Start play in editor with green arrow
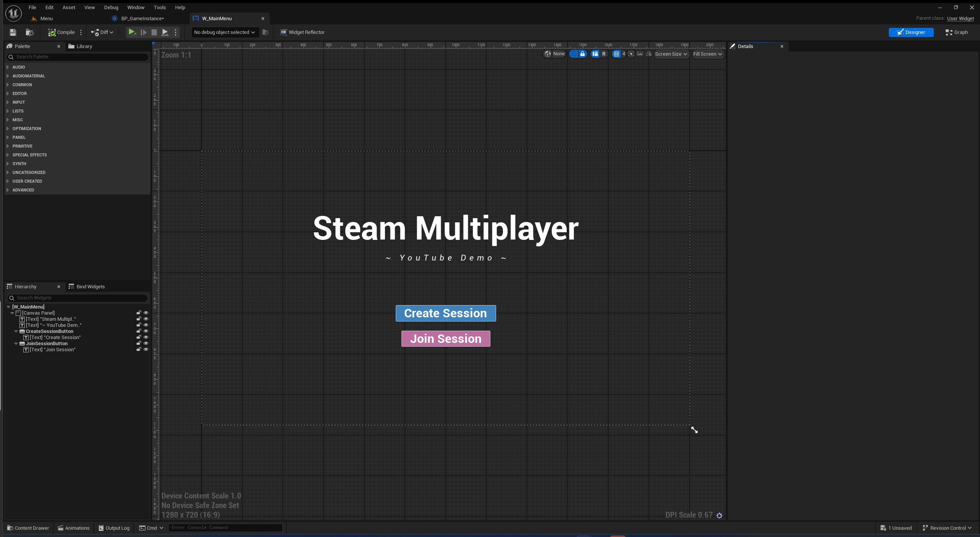The height and width of the screenshot is (537, 980). point(132,32)
